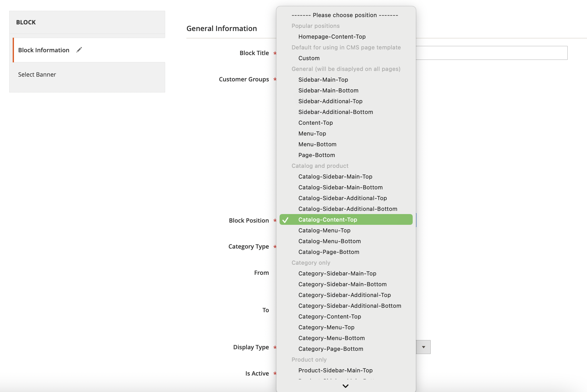Select the highlighted Catalog-Content-Top option
587x392 pixels.
pyautogui.click(x=328, y=219)
